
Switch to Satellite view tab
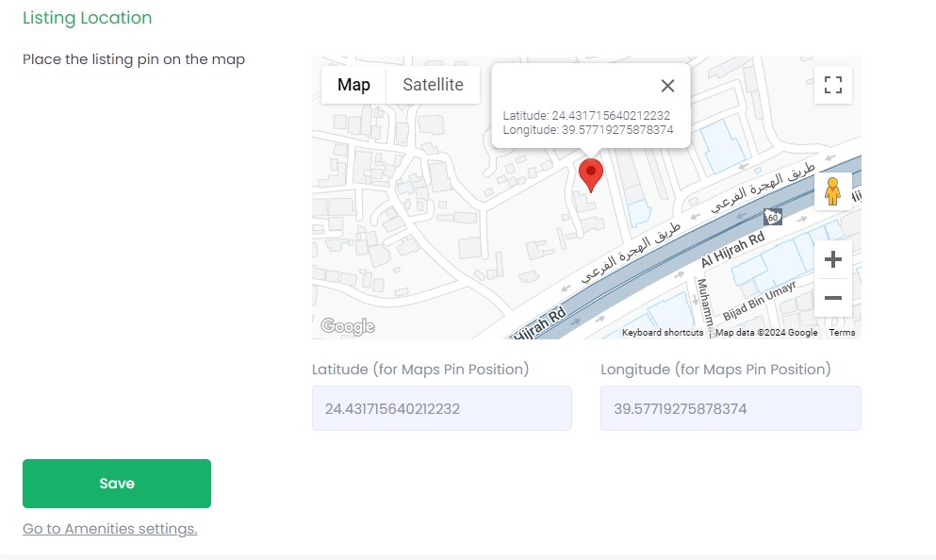click(433, 85)
